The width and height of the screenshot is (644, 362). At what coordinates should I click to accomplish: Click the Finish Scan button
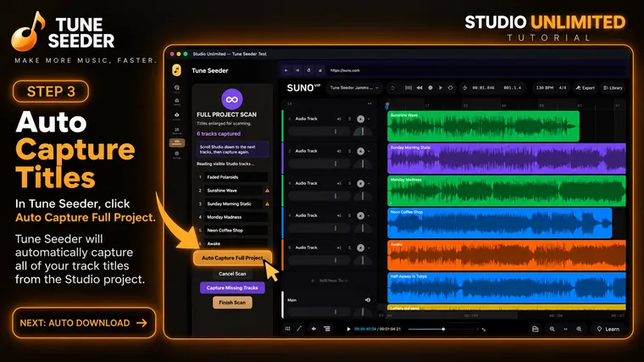click(x=232, y=303)
